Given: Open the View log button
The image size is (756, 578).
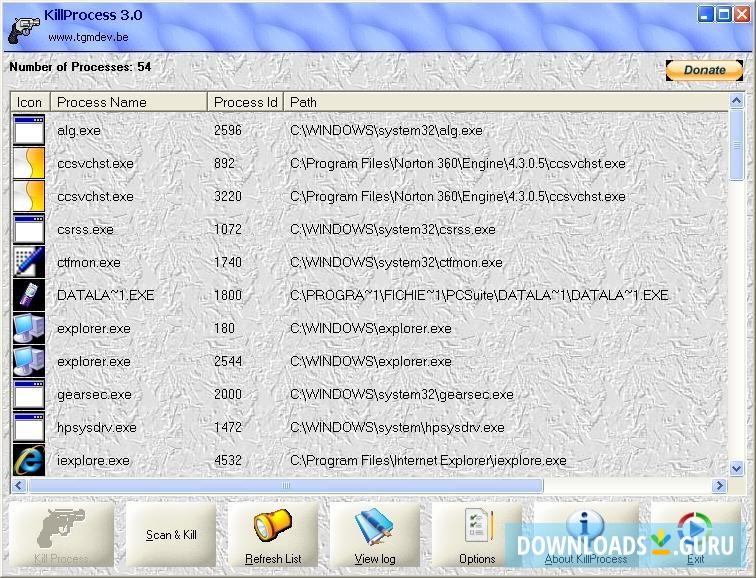Looking at the screenshot, I should (x=375, y=535).
